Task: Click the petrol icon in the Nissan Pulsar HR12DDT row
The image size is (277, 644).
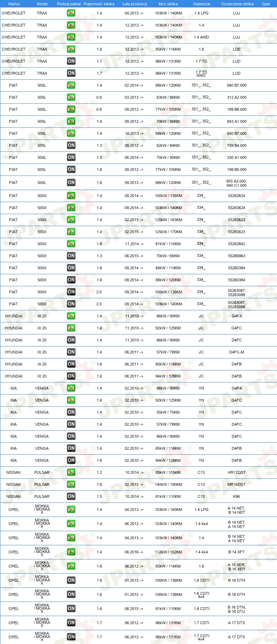Action: point(71,472)
